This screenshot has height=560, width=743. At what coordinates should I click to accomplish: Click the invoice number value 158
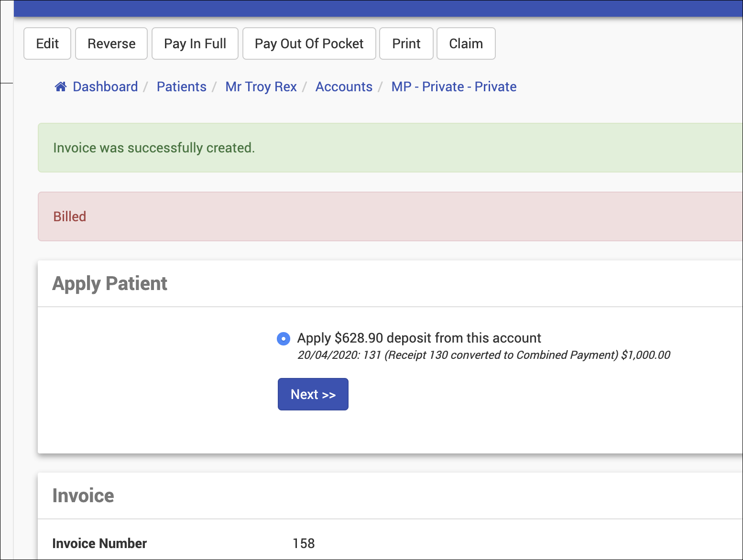pyautogui.click(x=304, y=543)
